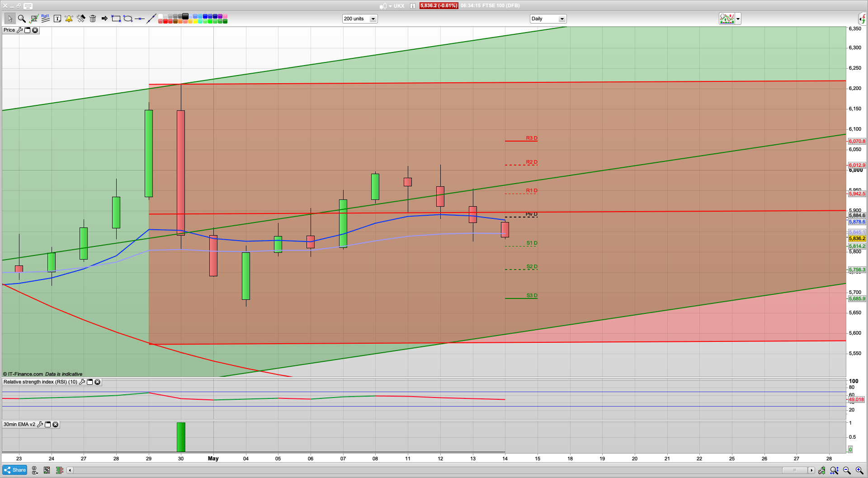
Task: Click the Share button
Action: [15, 470]
